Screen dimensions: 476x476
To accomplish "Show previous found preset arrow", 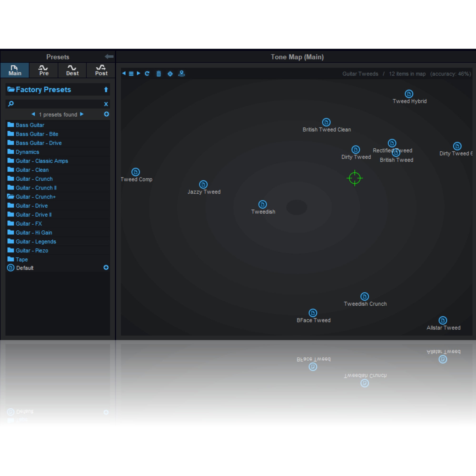I will (x=33, y=114).
